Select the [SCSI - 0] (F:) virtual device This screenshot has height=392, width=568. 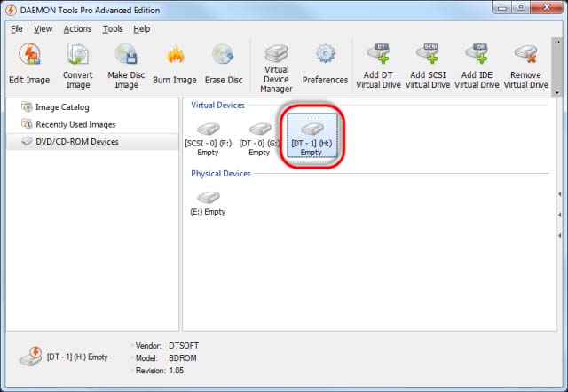209,139
